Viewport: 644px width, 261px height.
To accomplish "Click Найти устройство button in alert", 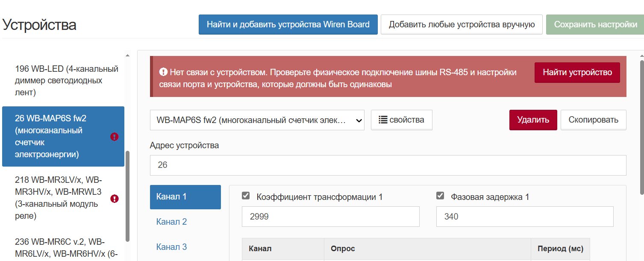I will click(577, 73).
